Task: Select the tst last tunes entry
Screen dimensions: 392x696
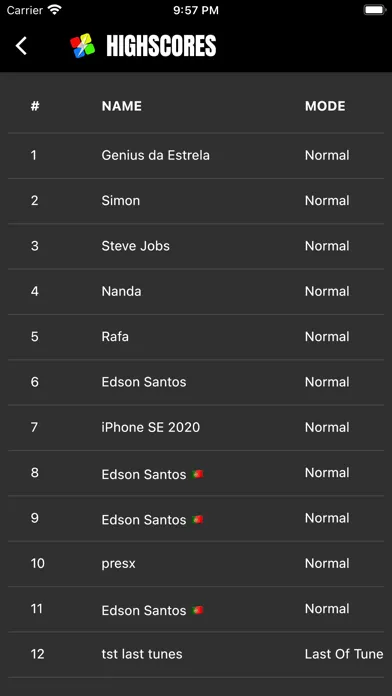Action: (196, 654)
